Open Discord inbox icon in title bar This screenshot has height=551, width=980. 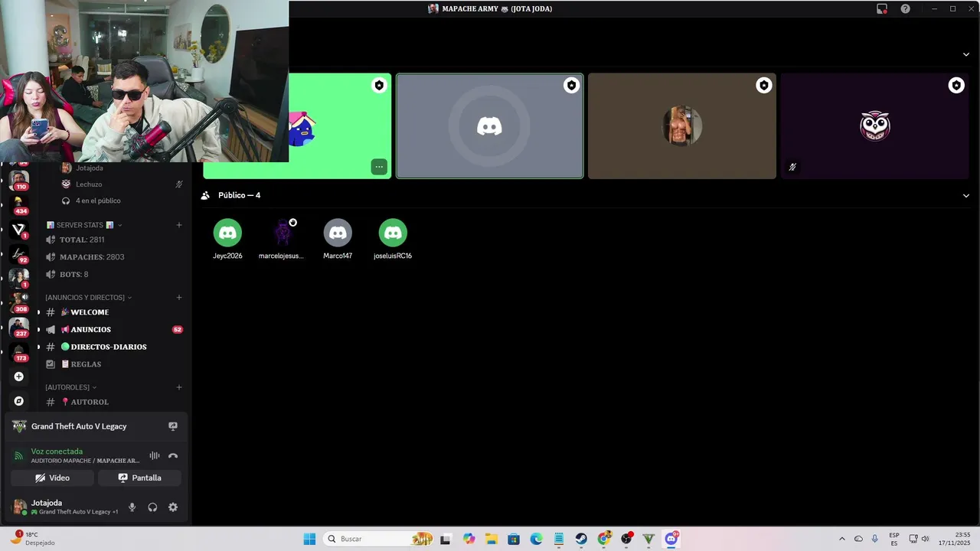click(x=882, y=8)
